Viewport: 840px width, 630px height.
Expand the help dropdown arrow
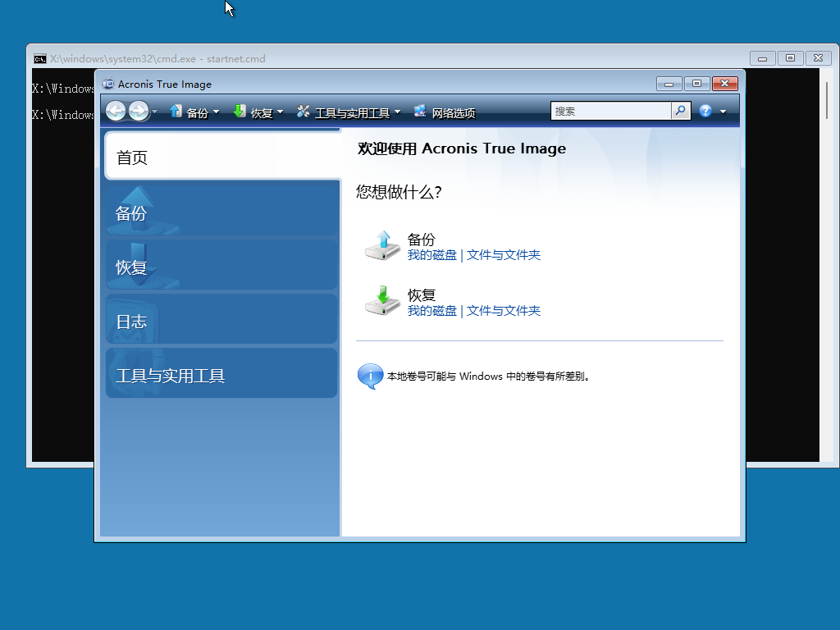[x=724, y=112]
